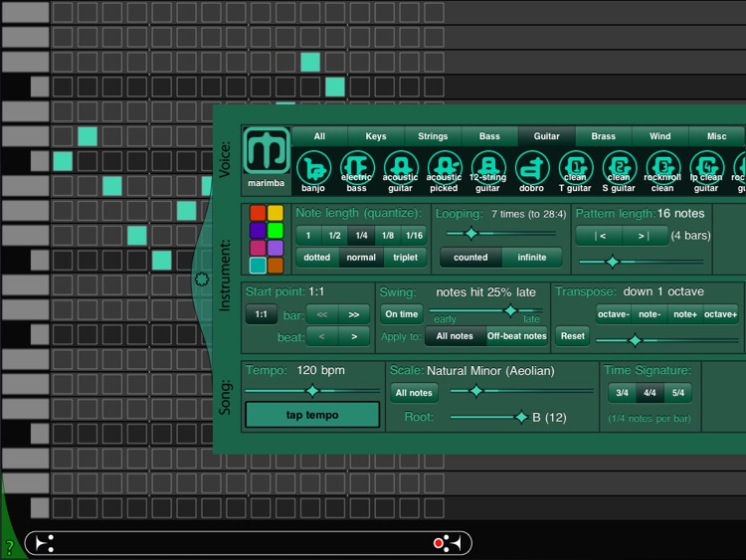This screenshot has height=560, width=746.
Task: Select 5/4 time signature
Action: pyautogui.click(x=678, y=393)
